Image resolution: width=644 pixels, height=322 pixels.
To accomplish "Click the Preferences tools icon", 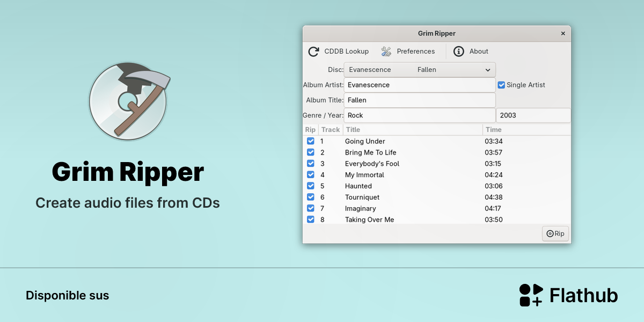I will pos(386,52).
